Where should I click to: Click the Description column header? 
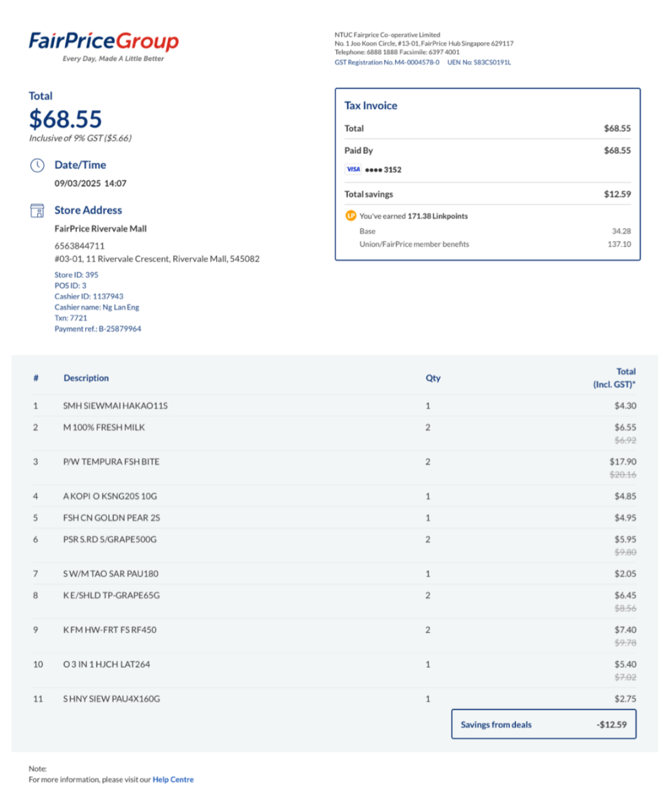tap(86, 378)
